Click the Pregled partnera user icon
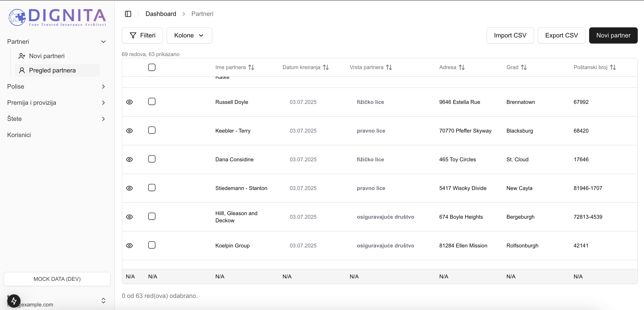The height and width of the screenshot is (310, 644). [22, 70]
